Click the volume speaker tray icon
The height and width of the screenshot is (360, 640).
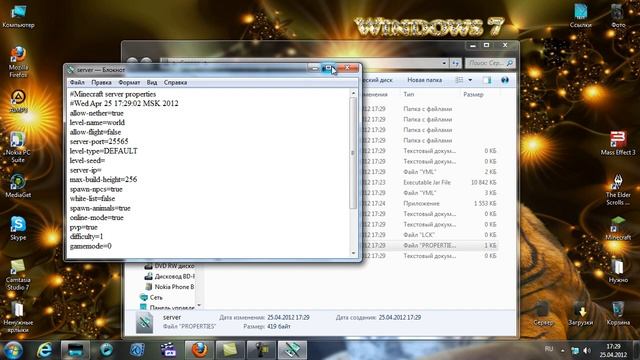tap(587, 351)
